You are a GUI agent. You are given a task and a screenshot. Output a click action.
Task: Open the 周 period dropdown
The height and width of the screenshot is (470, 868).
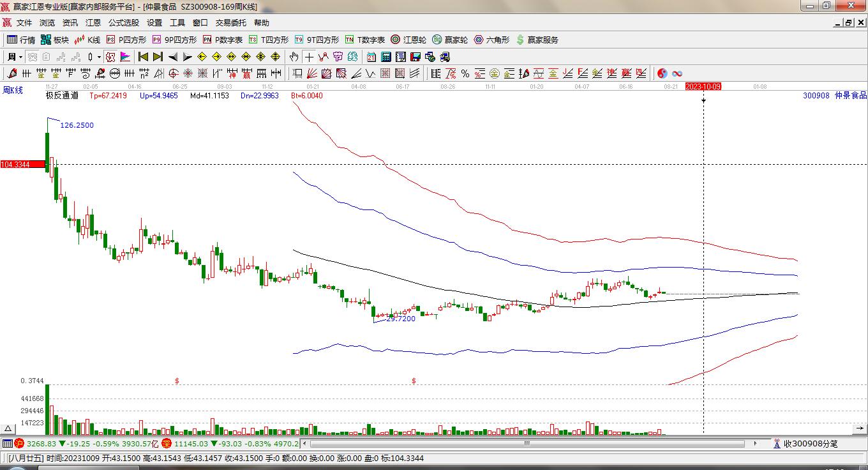[14, 57]
